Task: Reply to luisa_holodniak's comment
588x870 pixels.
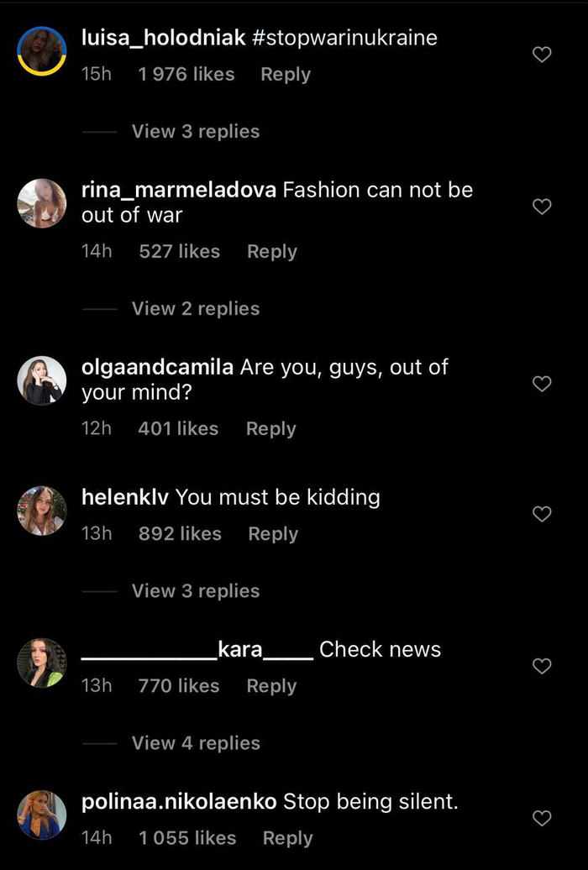Action: 286,74
